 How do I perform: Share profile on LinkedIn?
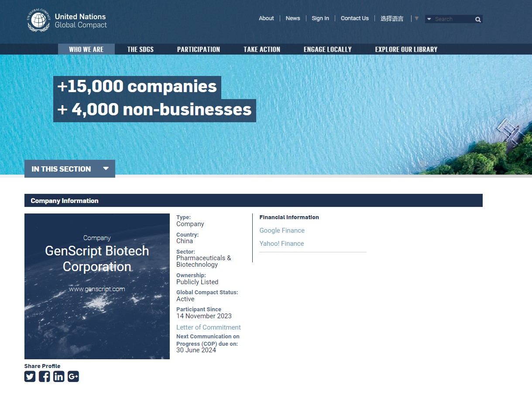[x=58, y=376]
